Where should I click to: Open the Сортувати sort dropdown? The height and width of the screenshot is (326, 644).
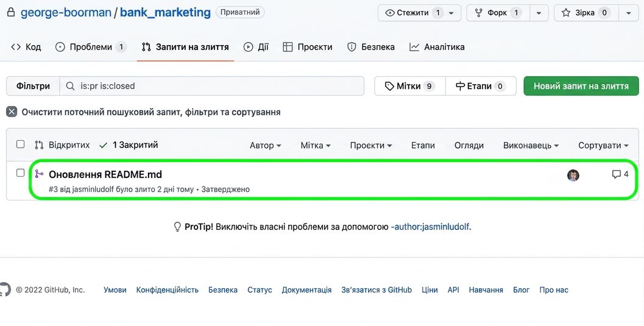[x=603, y=146]
